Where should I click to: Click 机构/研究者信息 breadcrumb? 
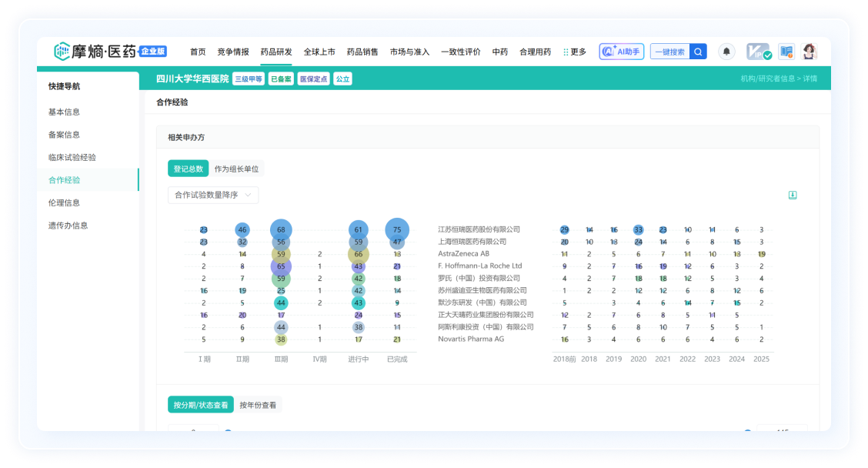pyautogui.click(x=768, y=79)
